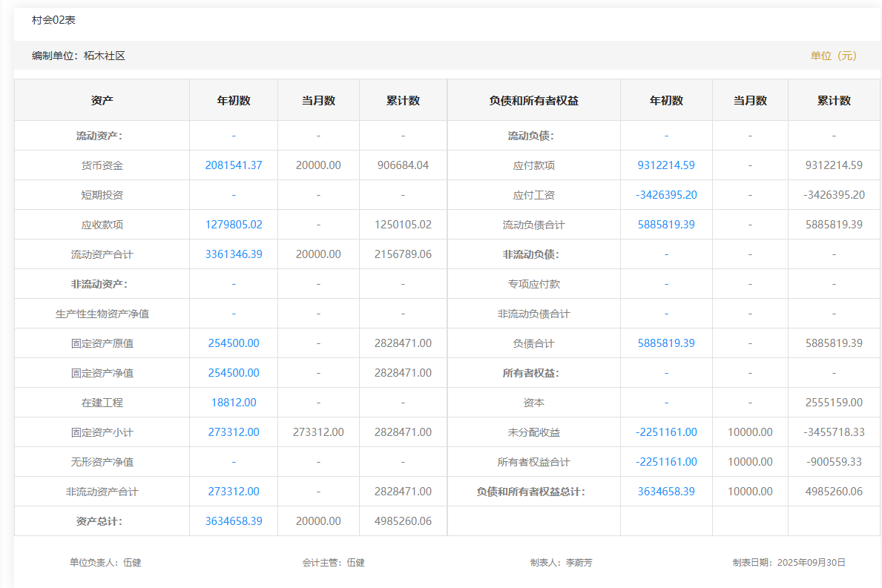This screenshot has width=882, height=588.
Task: Open 资产总计 opening balance 3634658.39
Action: point(234,521)
